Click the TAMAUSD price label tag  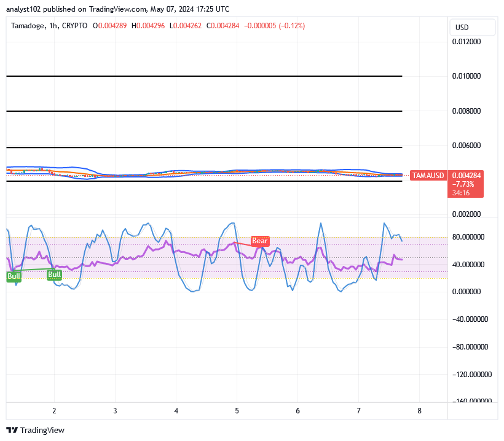pos(428,176)
